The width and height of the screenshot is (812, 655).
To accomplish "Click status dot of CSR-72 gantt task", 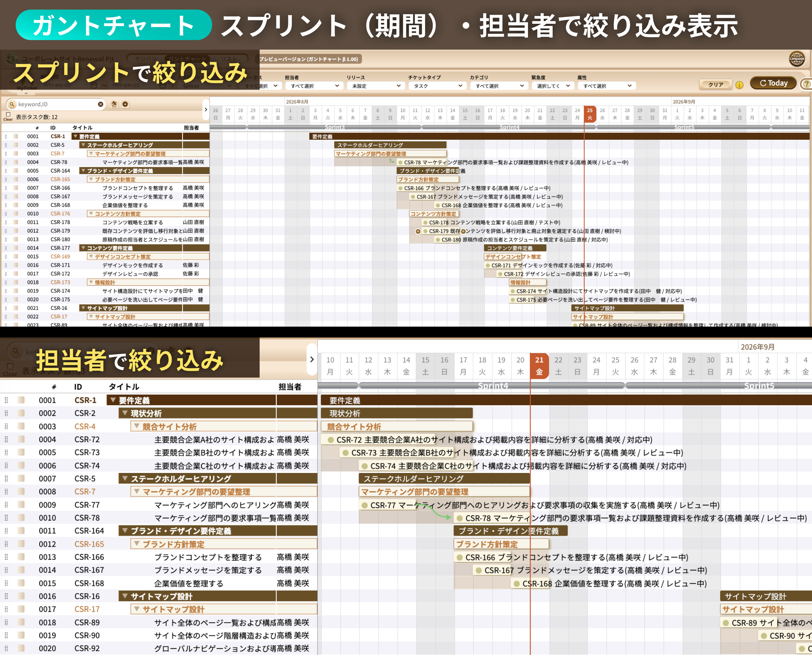I will coord(330,440).
